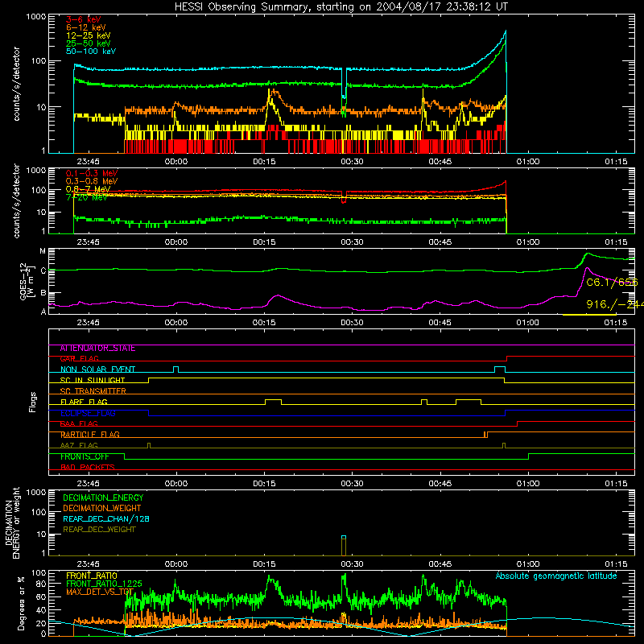Click the MAX_DET_VS_TOT legend label
The height and width of the screenshot is (644, 644).
[100, 592]
